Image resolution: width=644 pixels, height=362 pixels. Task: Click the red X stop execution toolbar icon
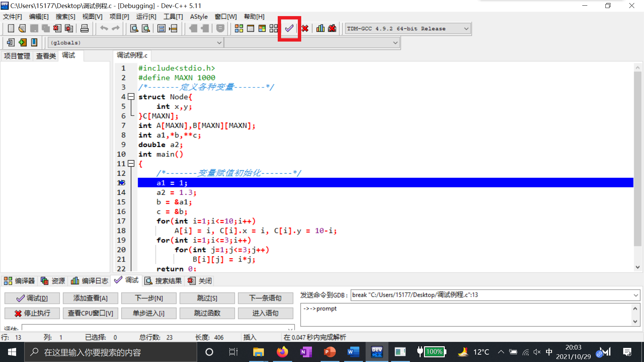pyautogui.click(x=305, y=28)
